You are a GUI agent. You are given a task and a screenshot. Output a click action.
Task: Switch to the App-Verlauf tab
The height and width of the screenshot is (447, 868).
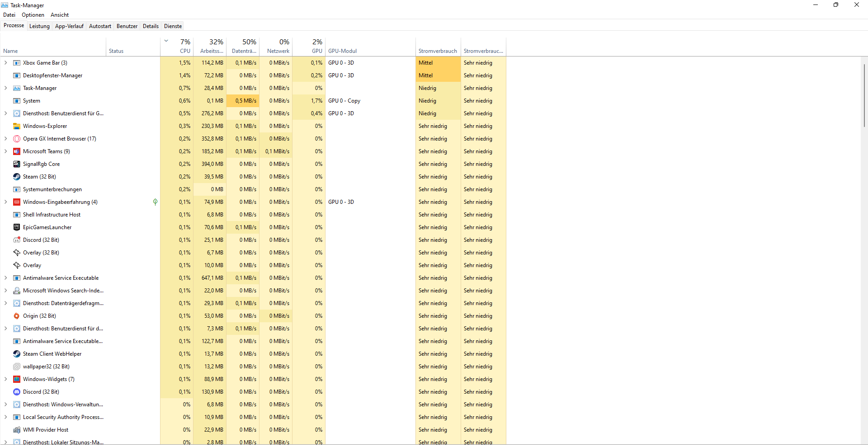(69, 26)
